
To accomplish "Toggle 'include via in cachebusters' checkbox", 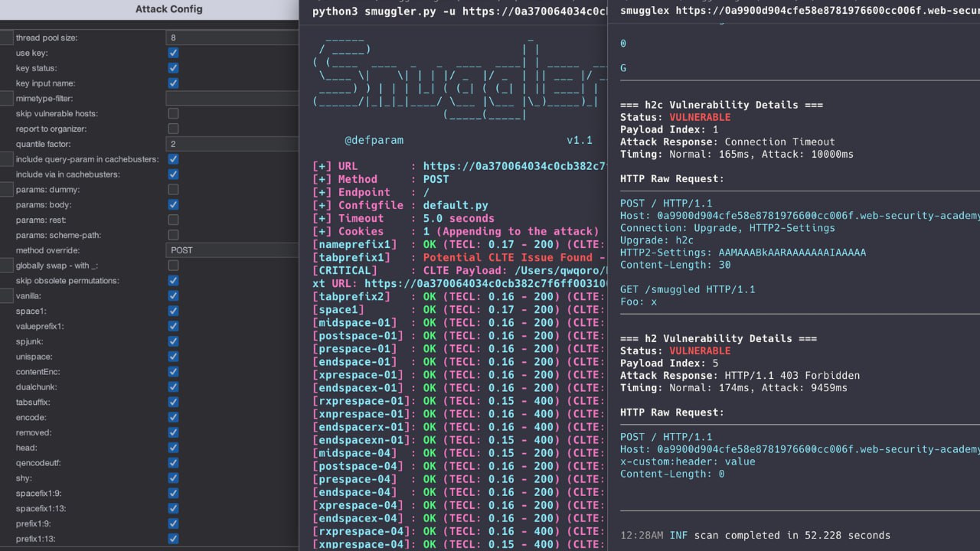I will pos(173,174).
